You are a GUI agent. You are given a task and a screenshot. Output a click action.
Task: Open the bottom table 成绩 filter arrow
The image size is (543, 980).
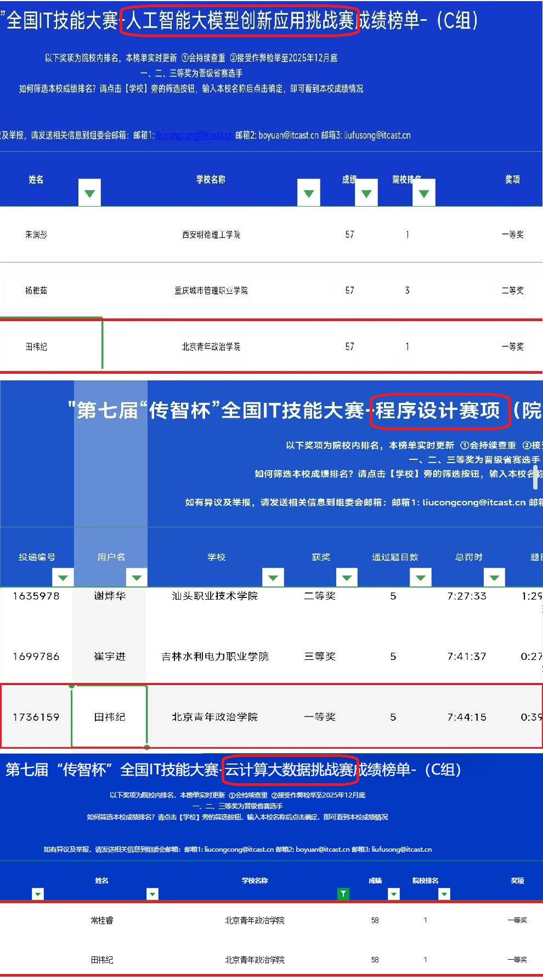coord(394,894)
